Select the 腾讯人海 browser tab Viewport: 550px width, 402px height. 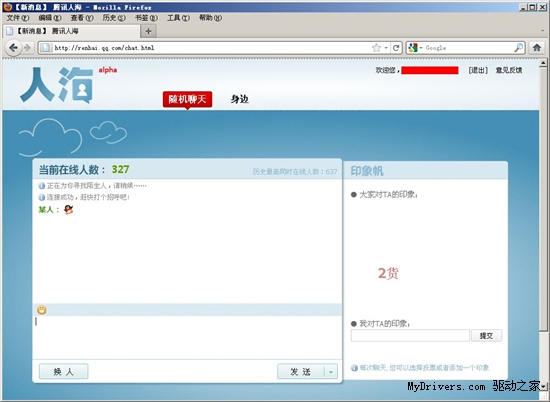[71, 31]
